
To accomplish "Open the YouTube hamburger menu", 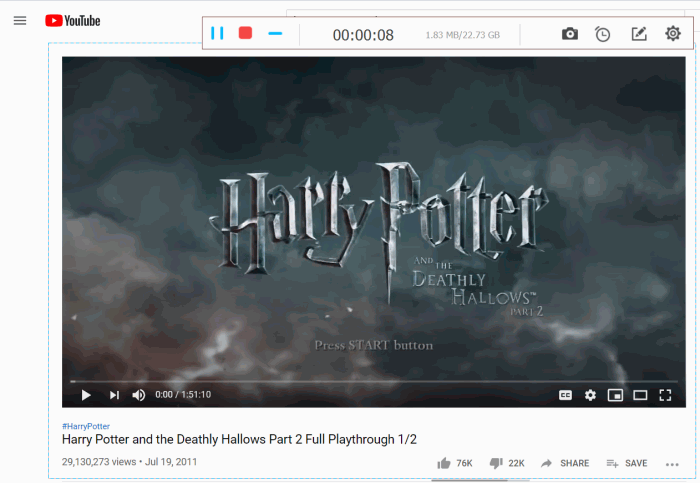I will click(20, 21).
